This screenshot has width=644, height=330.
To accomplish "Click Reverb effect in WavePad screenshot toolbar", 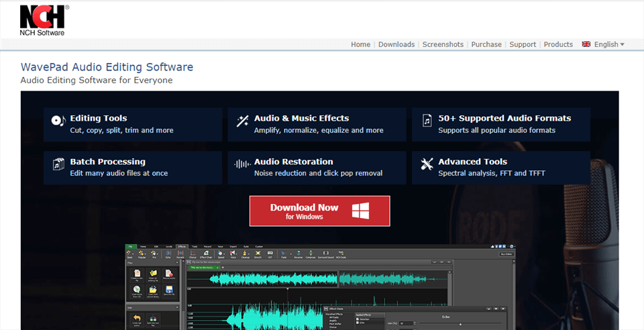I will coord(180,254).
